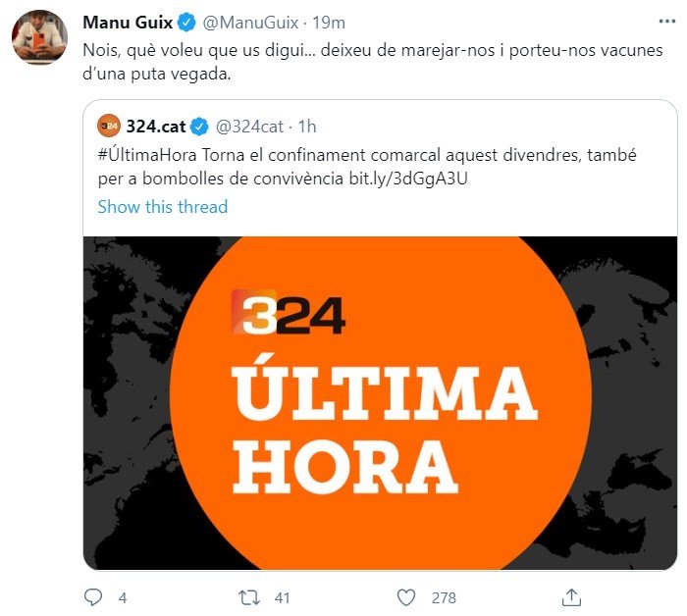Click the 278 likes count
687x616 pixels.
point(444,598)
